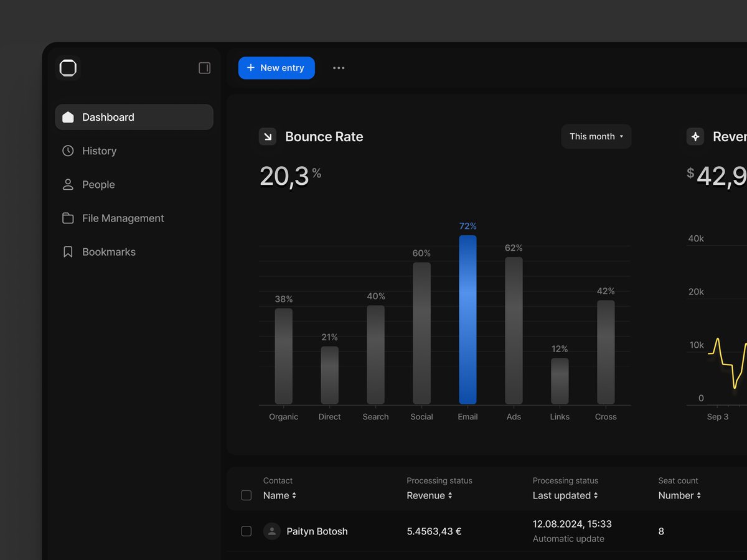Click the Direct bar in chart
Viewport: 747px width, 560px height.
(329, 375)
